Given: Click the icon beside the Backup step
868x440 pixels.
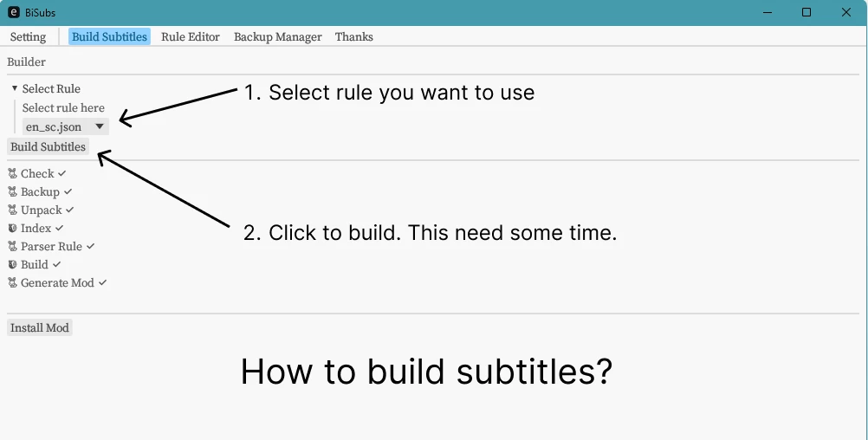Looking at the screenshot, I should pyautogui.click(x=12, y=192).
